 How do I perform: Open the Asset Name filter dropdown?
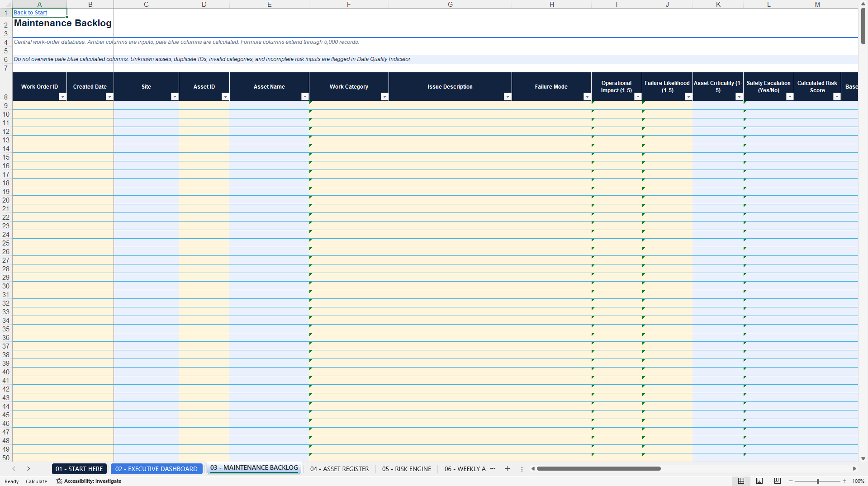click(x=305, y=97)
